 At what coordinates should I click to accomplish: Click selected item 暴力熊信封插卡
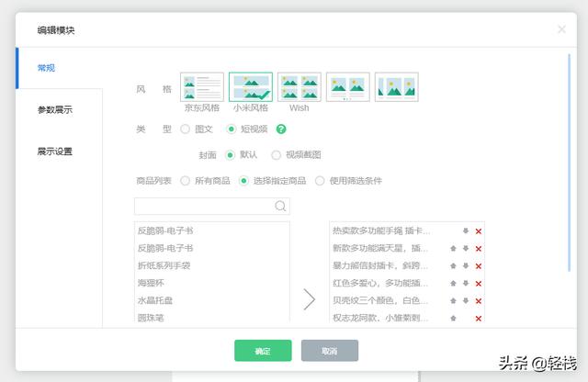379,265
